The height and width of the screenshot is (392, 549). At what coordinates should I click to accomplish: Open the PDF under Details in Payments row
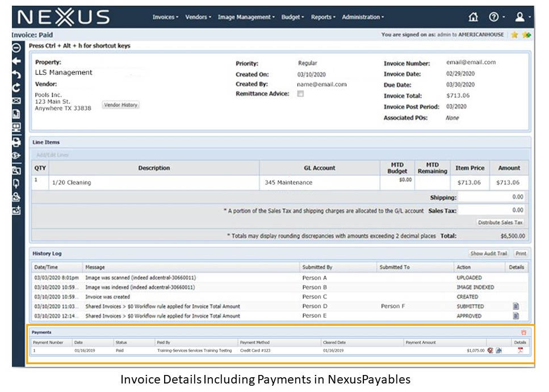pos(520,350)
